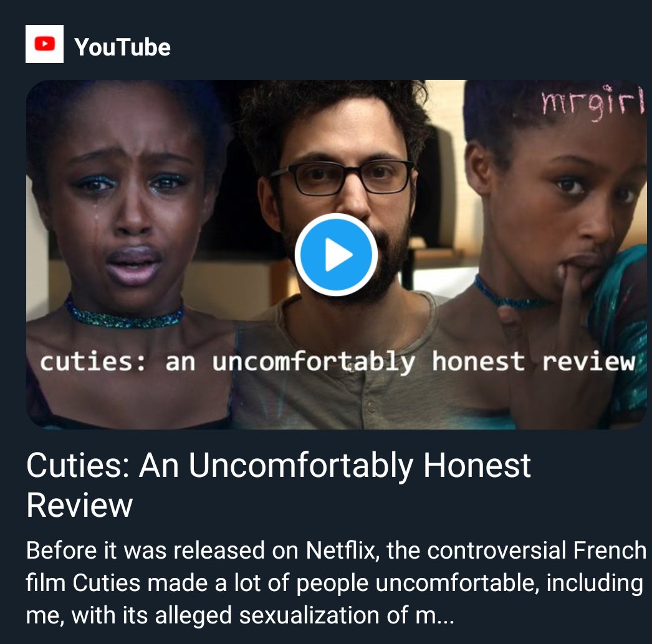Click the bearded man's glasses in the thumbnail

click(x=343, y=177)
